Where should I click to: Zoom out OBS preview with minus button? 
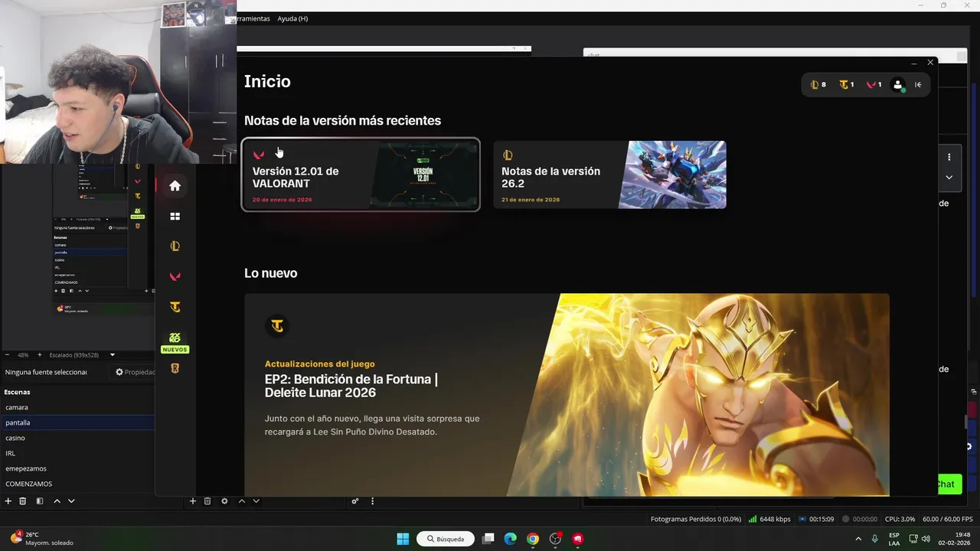point(8,355)
